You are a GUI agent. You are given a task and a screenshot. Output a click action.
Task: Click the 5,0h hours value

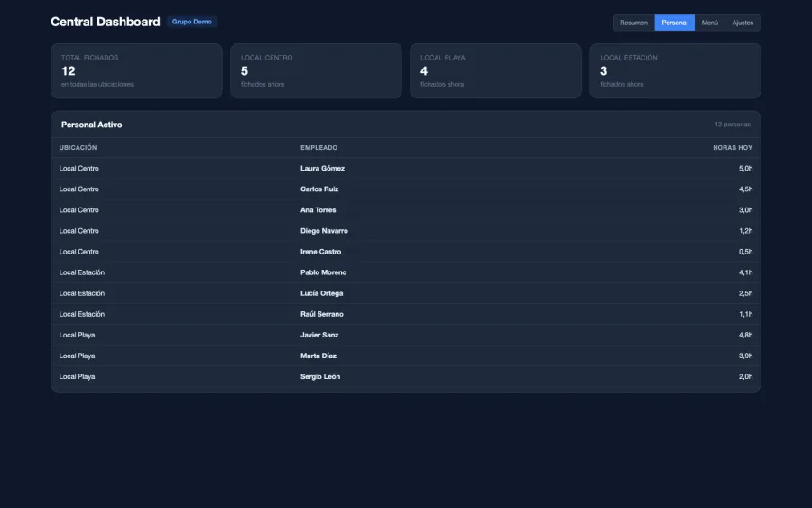tap(745, 169)
